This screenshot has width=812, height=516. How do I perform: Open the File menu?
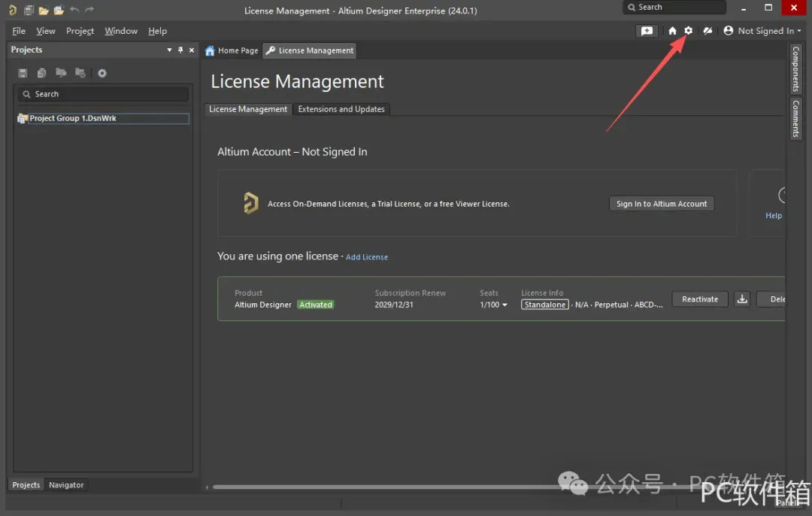[x=19, y=31]
